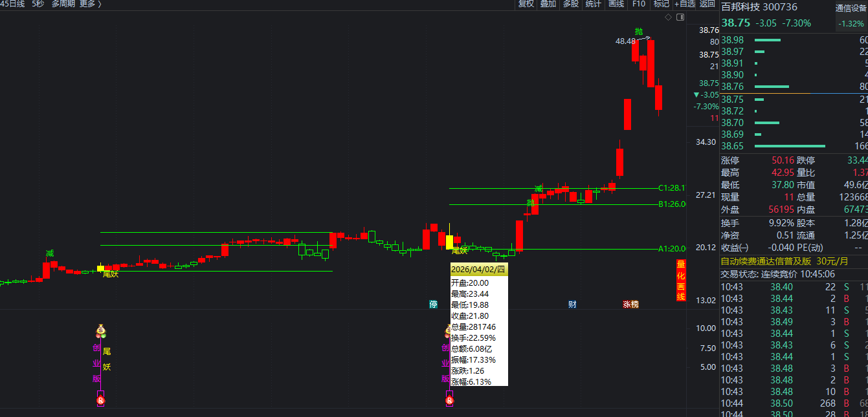The height and width of the screenshot is (417, 868).
Task: Click the 涨榜 marker icon
Action: pos(631,304)
